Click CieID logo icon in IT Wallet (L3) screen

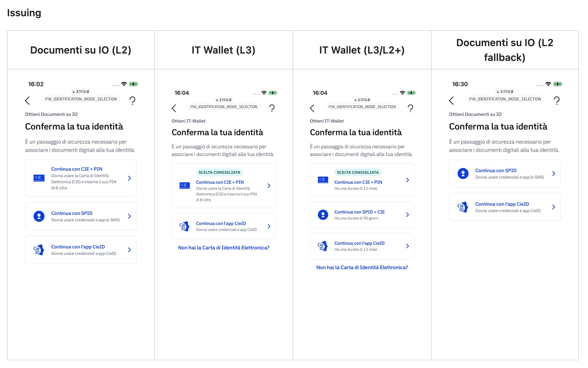point(184,226)
